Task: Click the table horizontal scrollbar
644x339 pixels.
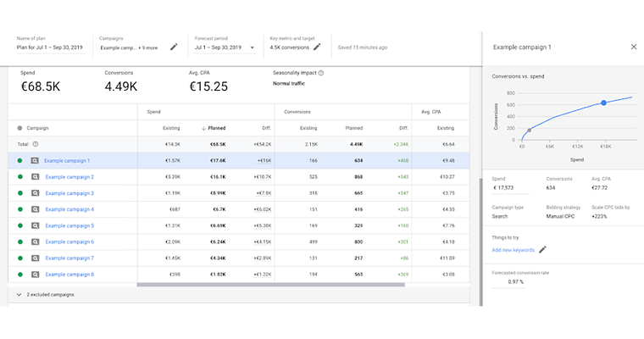Action: (x=270, y=285)
